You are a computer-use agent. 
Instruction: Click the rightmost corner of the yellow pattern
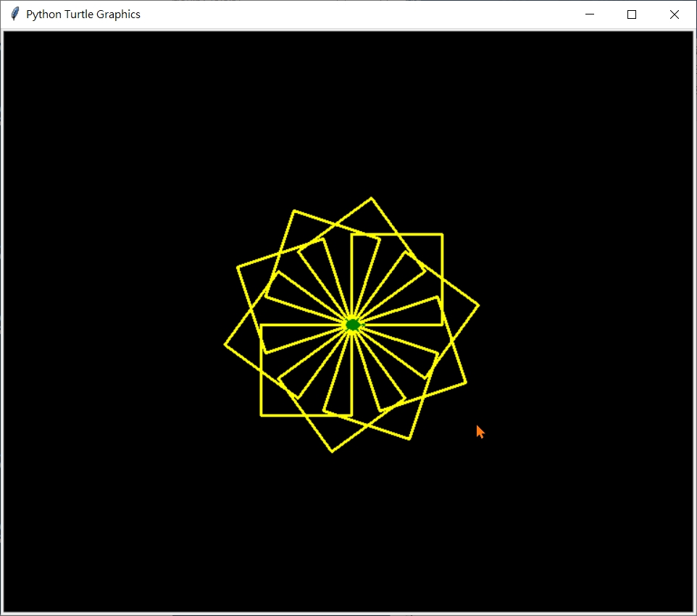[479, 305]
